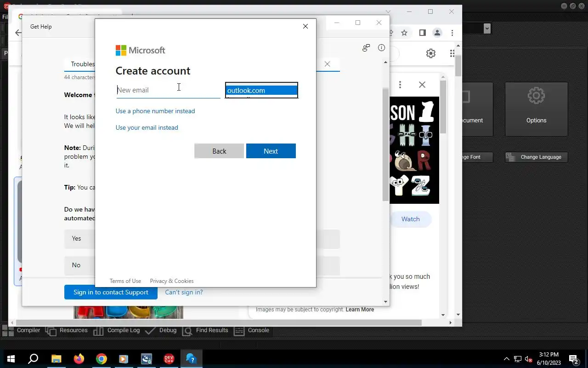Click the Get Help vertical scrollbar thumb
This screenshot has height=368, width=588.
pos(386,144)
